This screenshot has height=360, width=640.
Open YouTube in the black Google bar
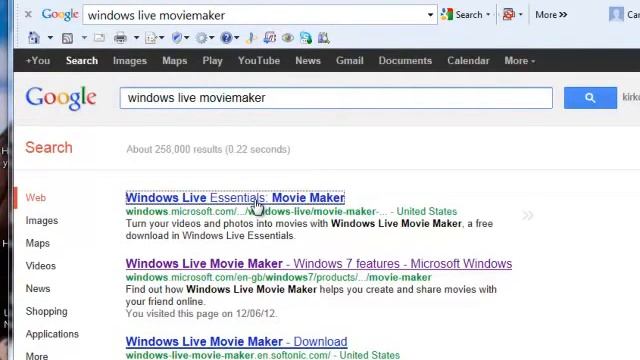pyautogui.click(x=259, y=60)
